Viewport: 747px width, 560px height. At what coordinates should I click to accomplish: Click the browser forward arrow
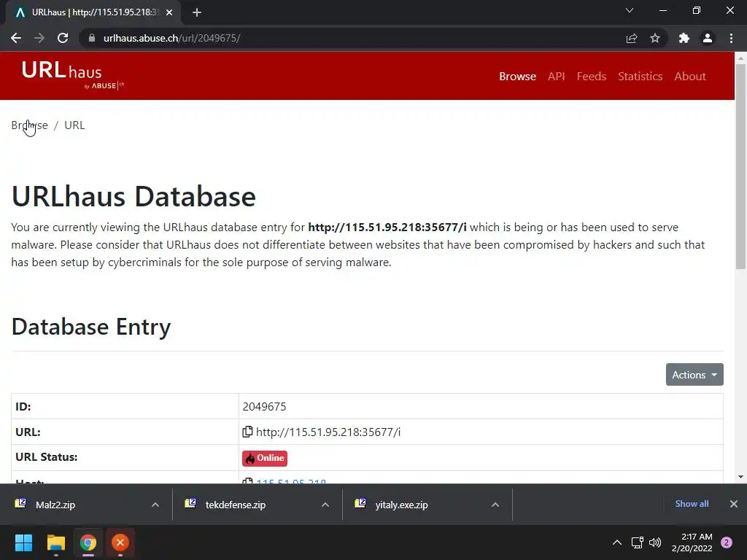pyautogui.click(x=39, y=38)
